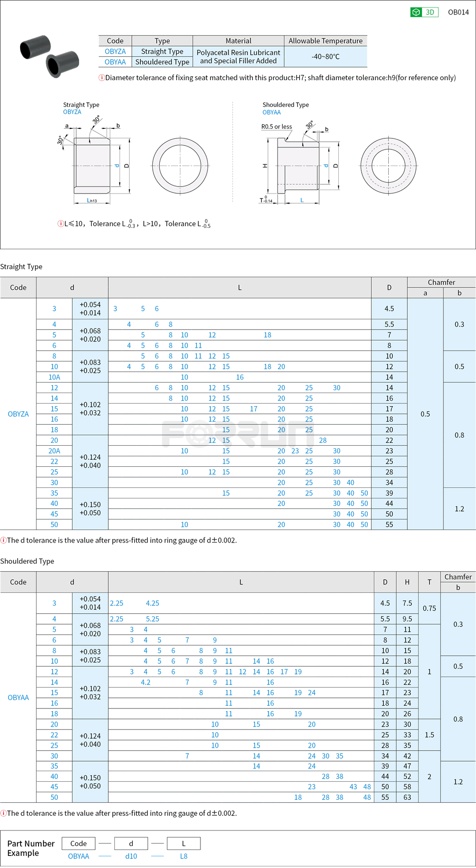The width and height of the screenshot is (476, 868).
Task: Select L value 35 in the Shouldered Type d30 row
Action: click(x=339, y=756)
